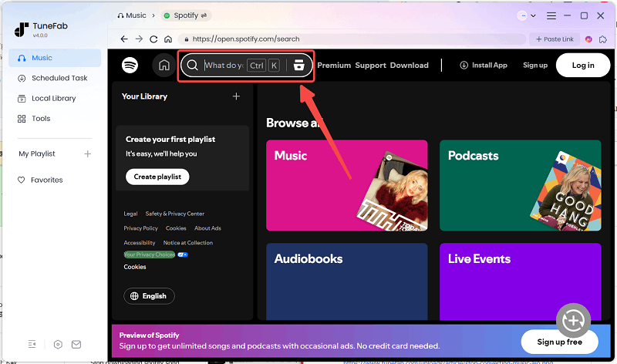Click the Spotify logo icon

pyautogui.click(x=130, y=66)
